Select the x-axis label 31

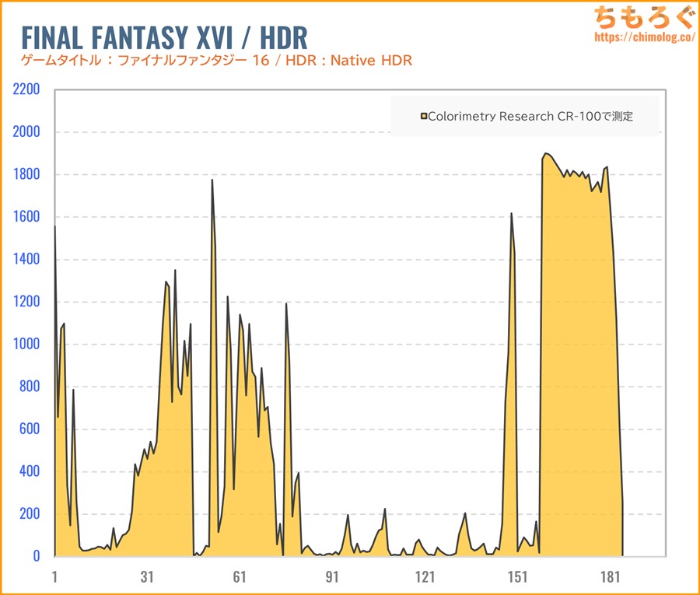(x=147, y=576)
